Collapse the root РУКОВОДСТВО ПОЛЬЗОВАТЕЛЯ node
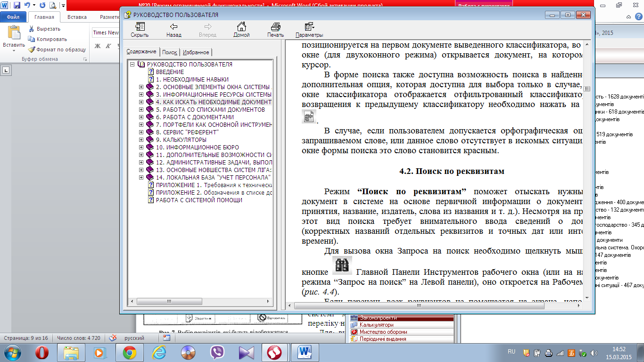This screenshot has height=362, width=644. click(133, 65)
